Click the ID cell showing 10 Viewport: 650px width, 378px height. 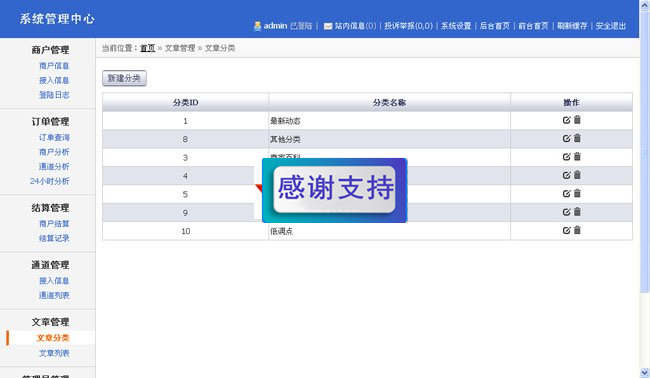185,231
